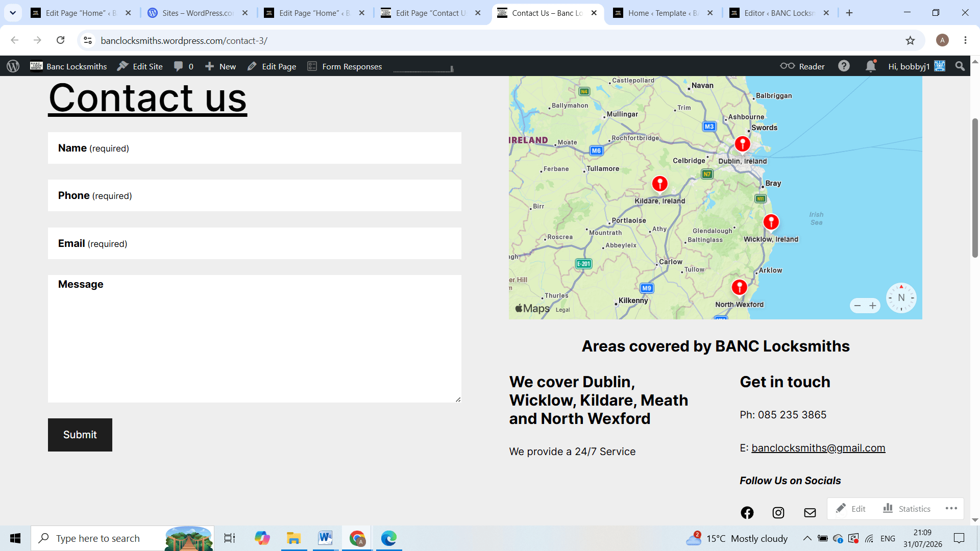The image size is (980, 551).
Task: Open the Banc Locksmiths site menu
Action: coord(68,66)
